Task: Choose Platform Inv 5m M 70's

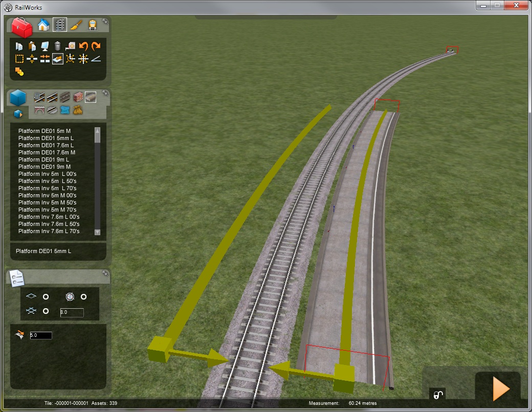Action: [48, 210]
